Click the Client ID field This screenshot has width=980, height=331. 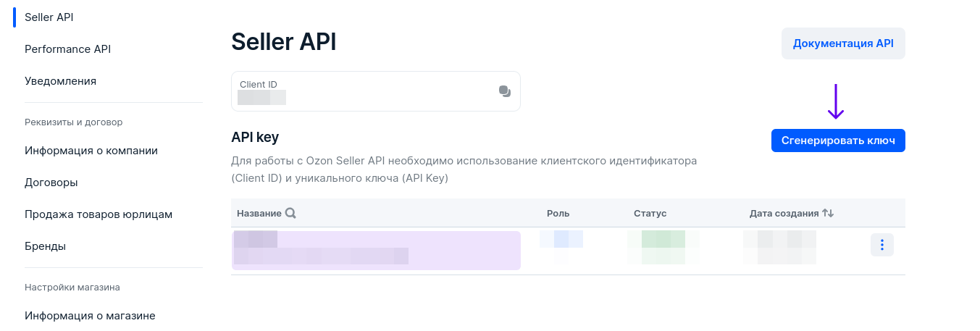coord(362,91)
